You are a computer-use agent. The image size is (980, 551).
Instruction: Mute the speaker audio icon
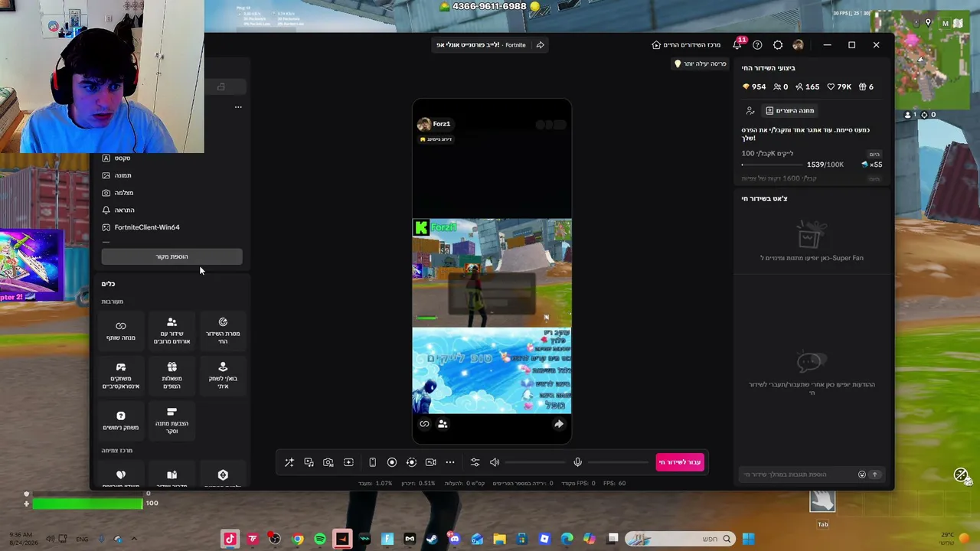point(495,462)
